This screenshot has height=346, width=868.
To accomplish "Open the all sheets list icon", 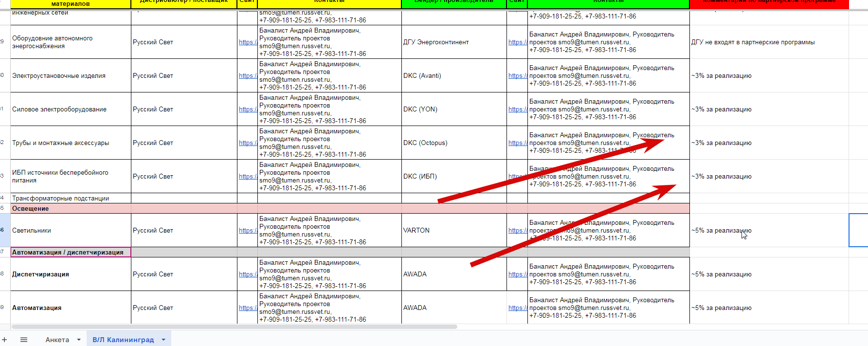I will [24, 340].
